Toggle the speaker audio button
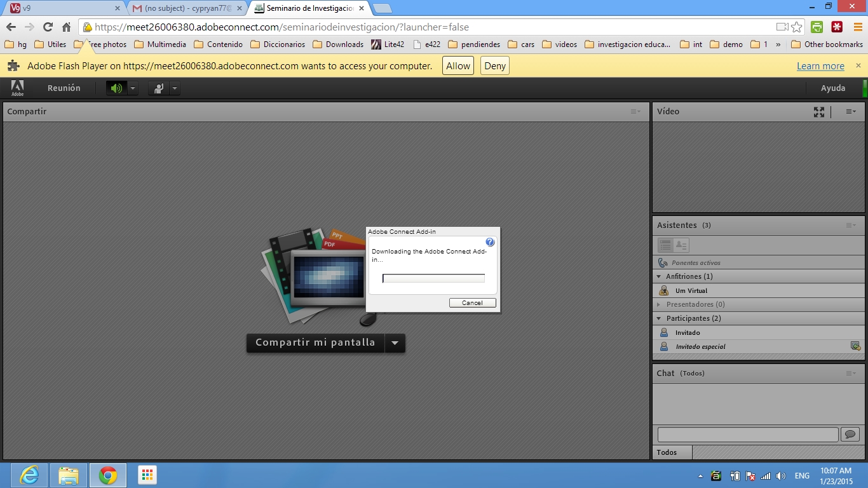The image size is (868, 488). (x=116, y=88)
